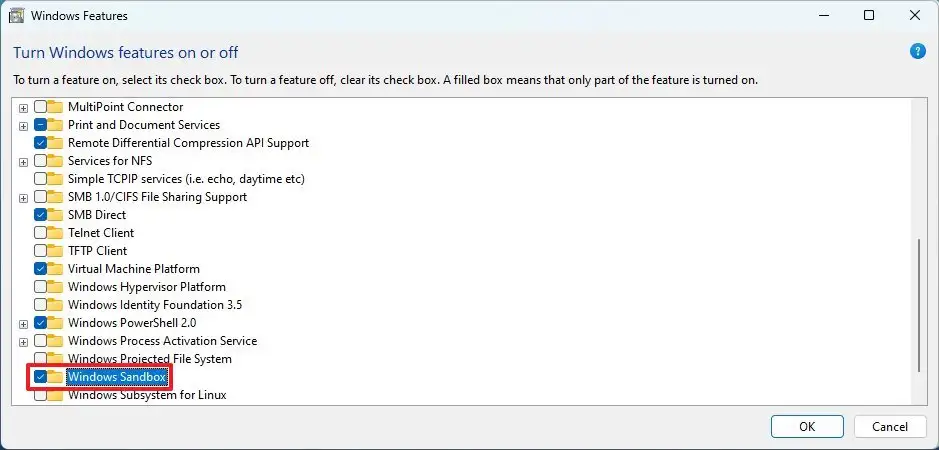The width and height of the screenshot is (939, 450).
Task: Select Simple TCPIP services list item
Action: point(185,179)
